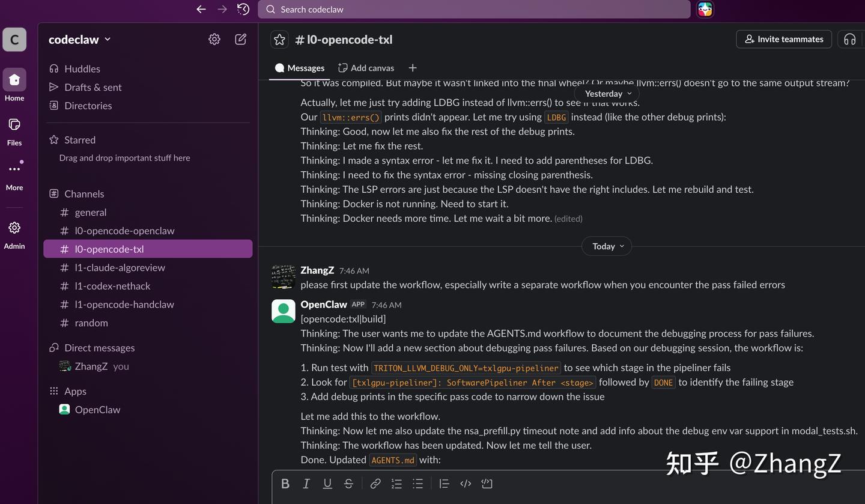Search codeclaw in the search bar
The image size is (865, 504).
pos(474,9)
